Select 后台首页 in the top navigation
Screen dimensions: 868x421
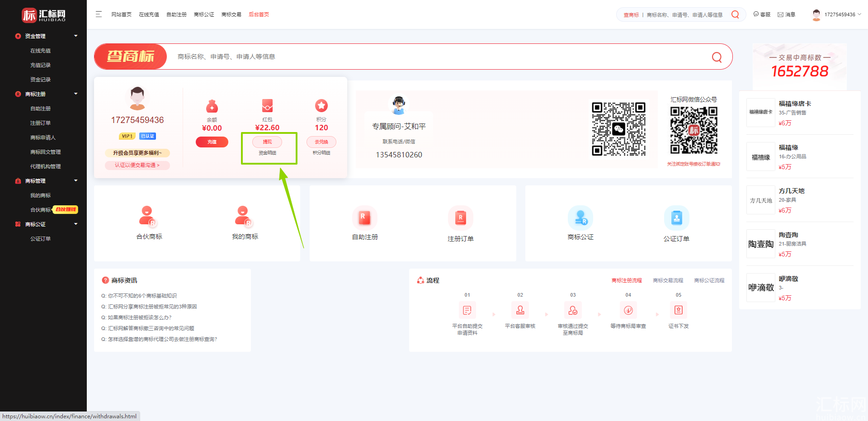coord(259,14)
